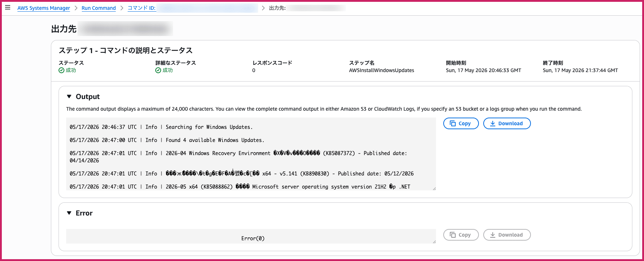Viewport: 644px width, 261px height.
Task: Grab the Error text area resize handle
Action: pos(434,241)
